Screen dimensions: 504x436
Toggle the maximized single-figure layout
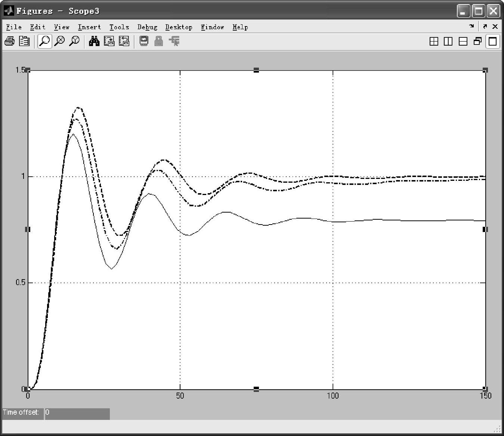click(492, 41)
